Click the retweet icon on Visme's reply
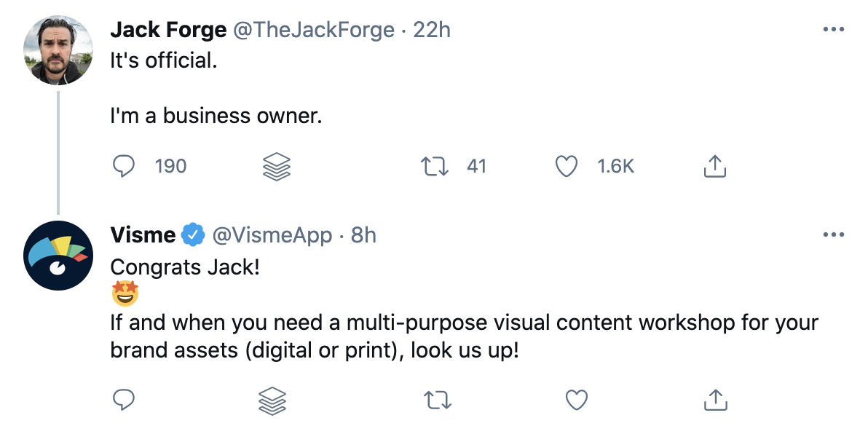The height and width of the screenshot is (434, 868). pos(437,400)
